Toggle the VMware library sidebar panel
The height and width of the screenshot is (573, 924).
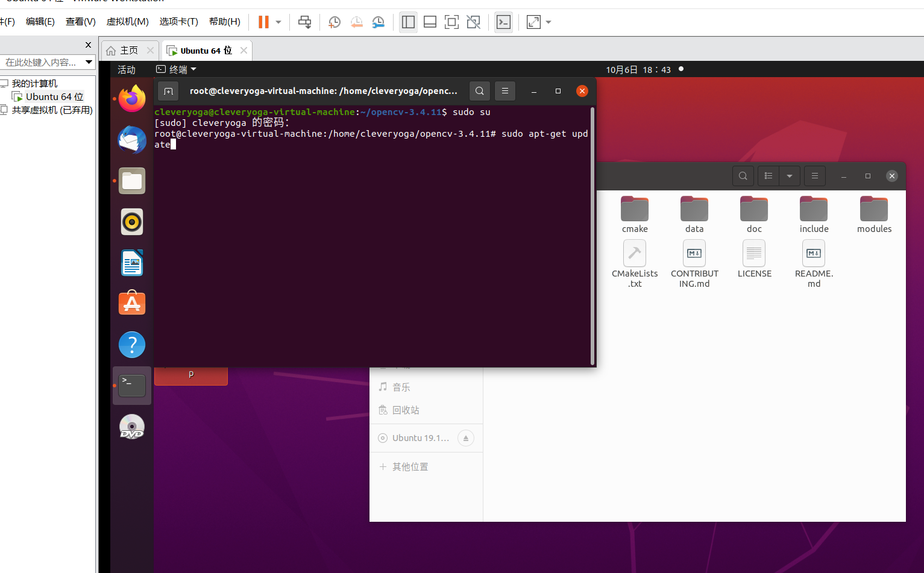(408, 22)
